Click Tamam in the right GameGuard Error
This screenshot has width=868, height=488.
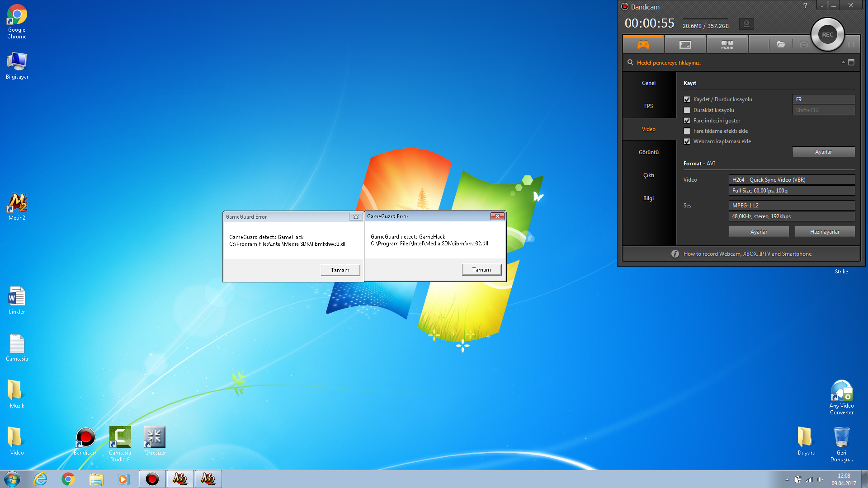coord(481,270)
